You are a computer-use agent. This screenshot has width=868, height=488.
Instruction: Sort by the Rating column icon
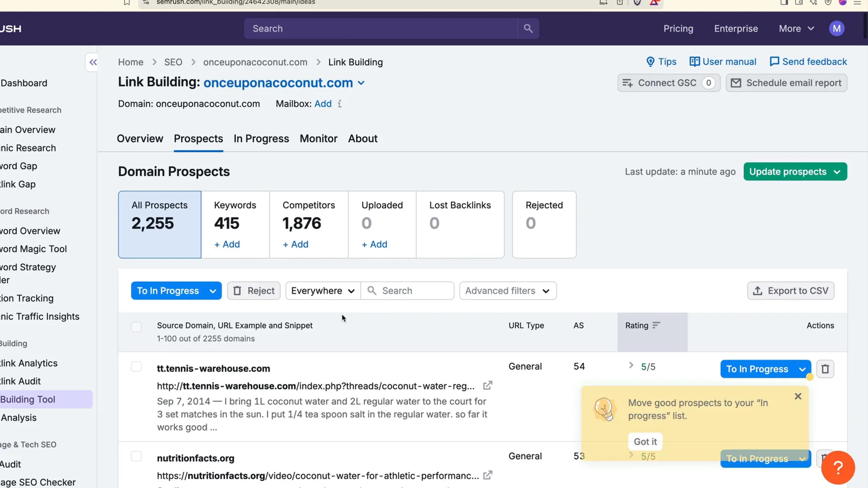click(656, 325)
